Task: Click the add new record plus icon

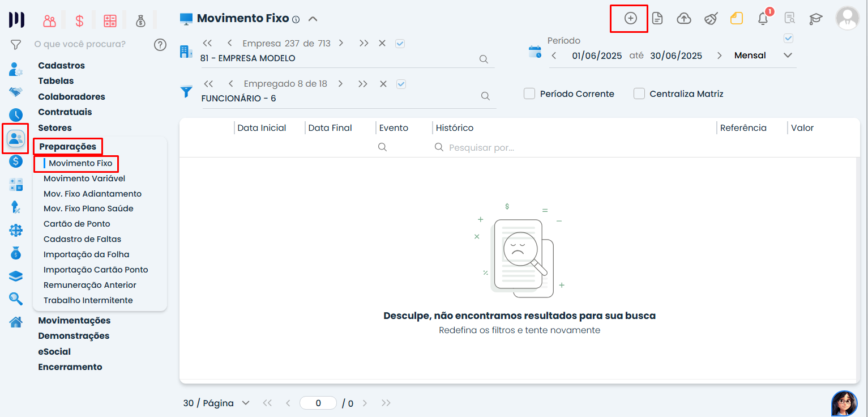Action: 630,18
